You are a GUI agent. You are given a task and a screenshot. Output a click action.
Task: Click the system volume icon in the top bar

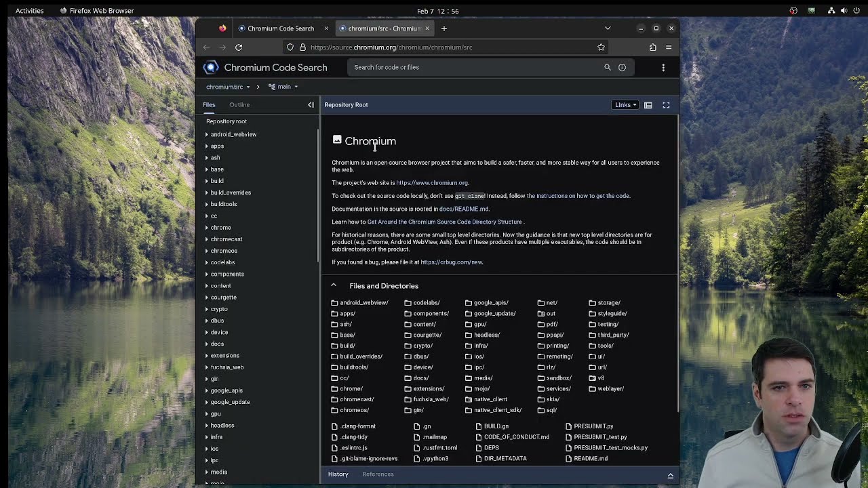(844, 11)
